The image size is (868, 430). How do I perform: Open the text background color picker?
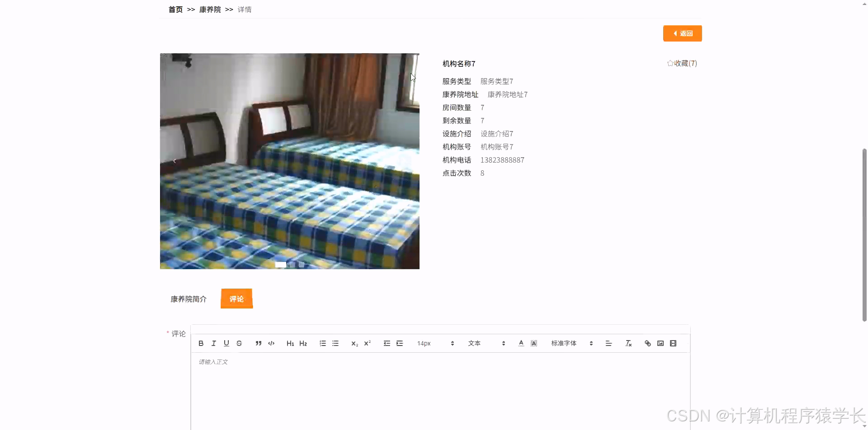[534, 343]
